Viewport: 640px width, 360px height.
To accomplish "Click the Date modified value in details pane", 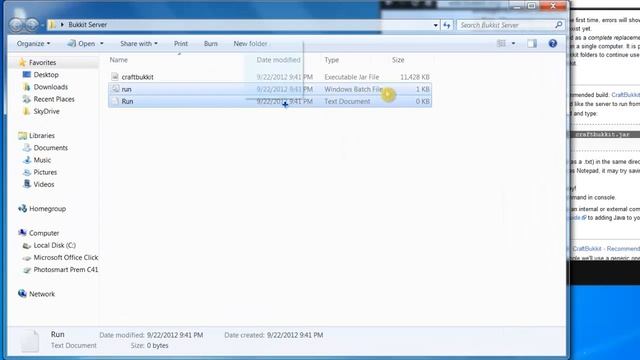I will coord(175,335).
